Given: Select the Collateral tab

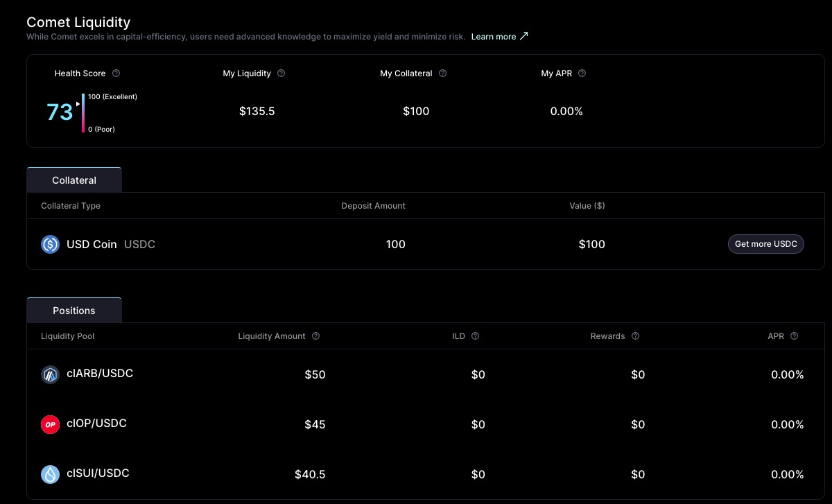Looking at the screenshot, I should (x=74, y=180).
